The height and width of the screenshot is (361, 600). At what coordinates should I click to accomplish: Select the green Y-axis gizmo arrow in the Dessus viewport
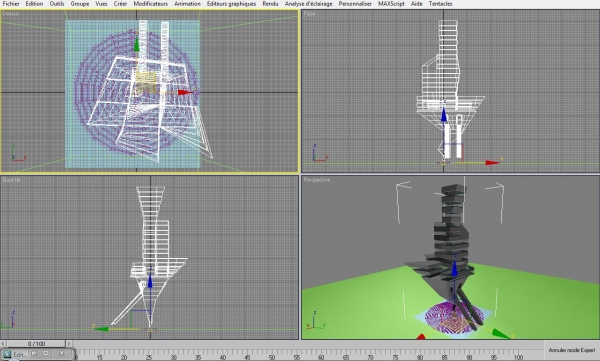coord(136,44)
